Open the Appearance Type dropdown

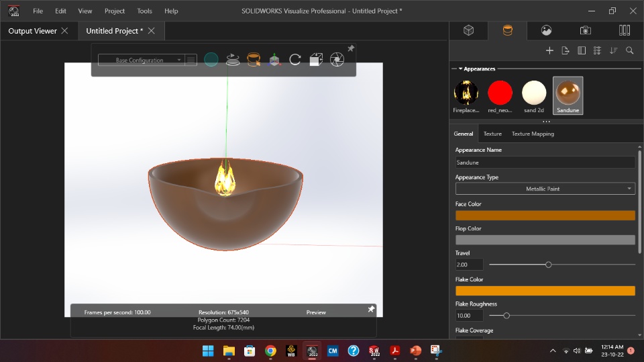coord(544,189)
